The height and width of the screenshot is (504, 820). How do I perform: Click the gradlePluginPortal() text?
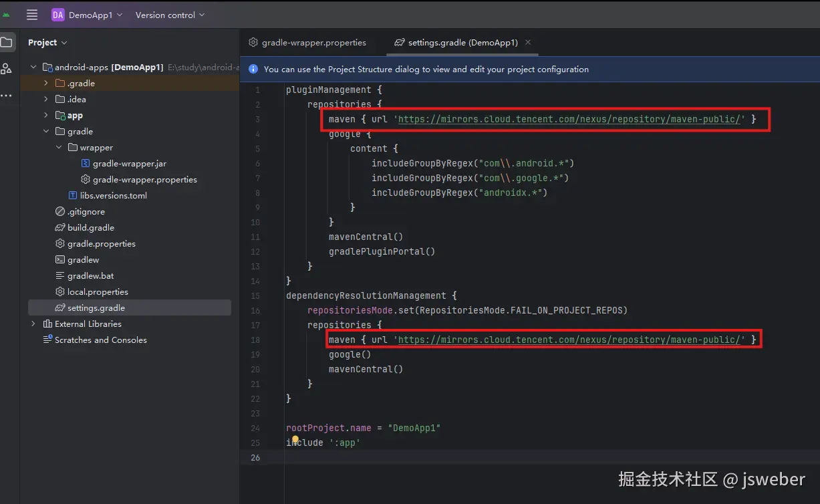382,251
